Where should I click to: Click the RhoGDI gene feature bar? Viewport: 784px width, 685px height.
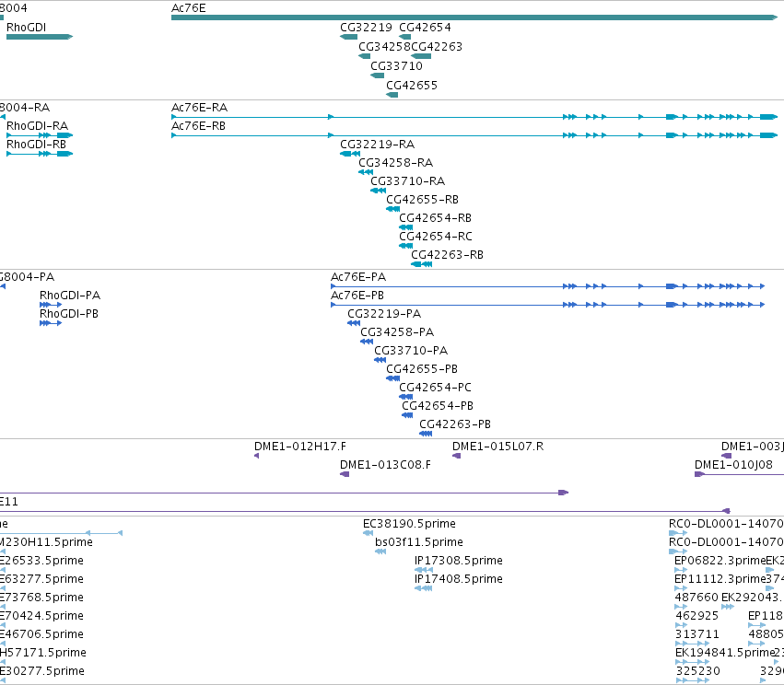click(40, 37)
